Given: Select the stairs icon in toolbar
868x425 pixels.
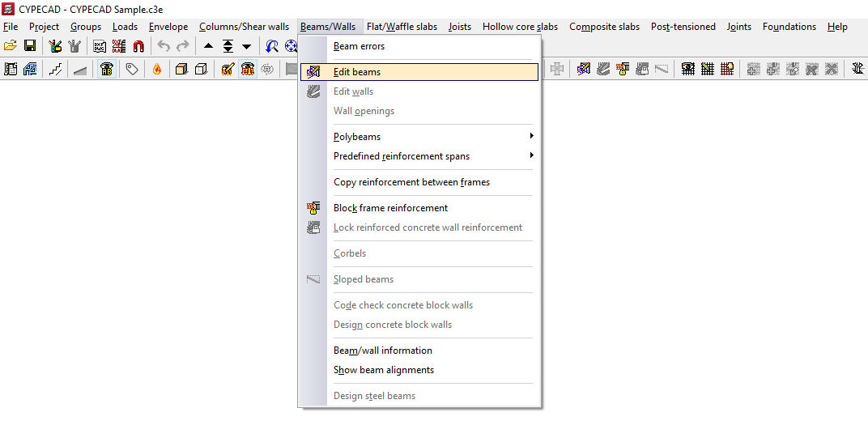Looking at the screenshot, I should (55, 69).
